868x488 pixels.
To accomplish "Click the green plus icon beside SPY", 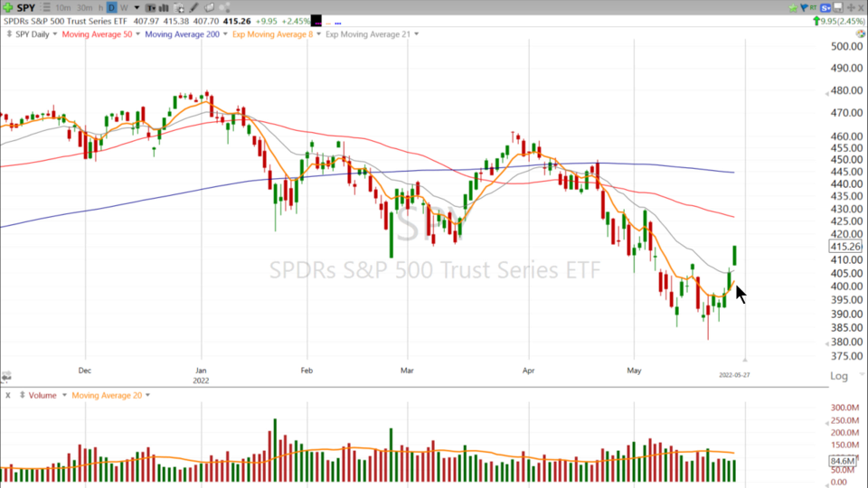I will point(7,8).
